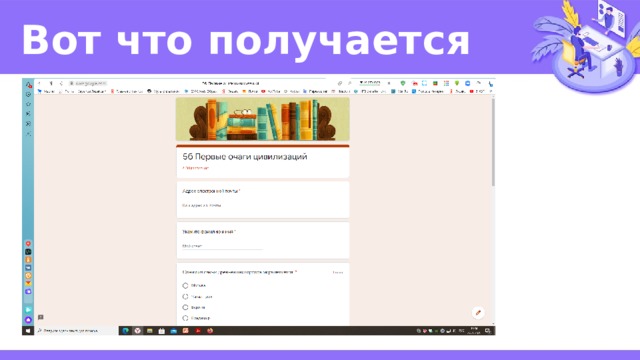Click the pencil edit form button
This screenshot has height=360, width=640.
click(x=478, y=313)
